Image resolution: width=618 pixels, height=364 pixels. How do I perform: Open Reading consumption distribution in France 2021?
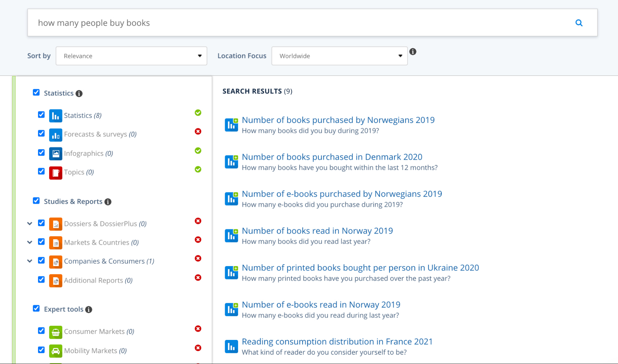coord(337,341)
